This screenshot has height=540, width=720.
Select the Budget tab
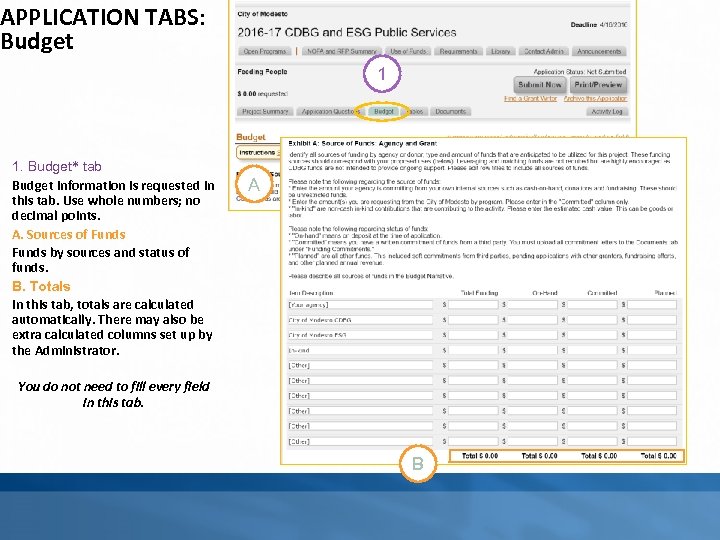coord(383,112)
